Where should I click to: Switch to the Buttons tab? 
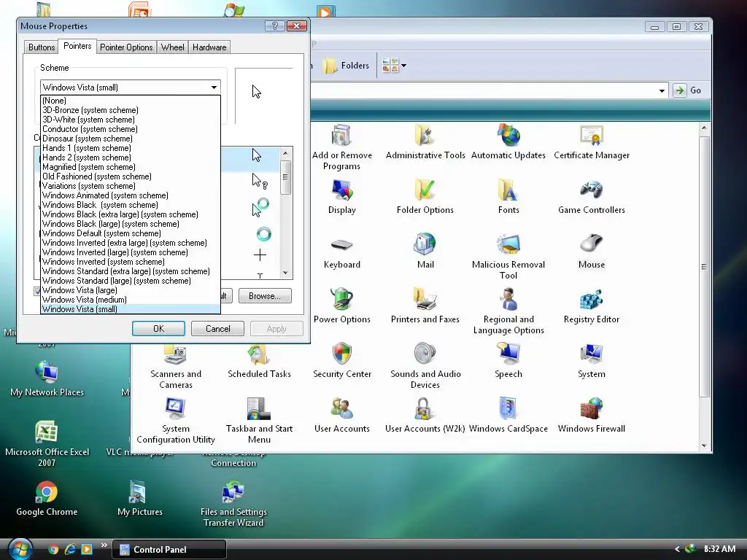[42, 47]
